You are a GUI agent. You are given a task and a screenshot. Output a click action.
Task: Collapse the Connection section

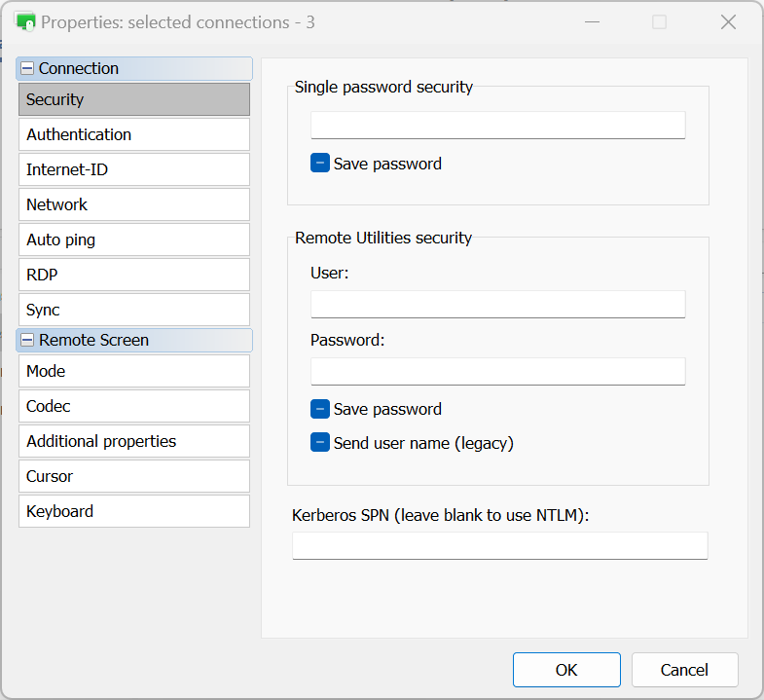coord(27,69)
